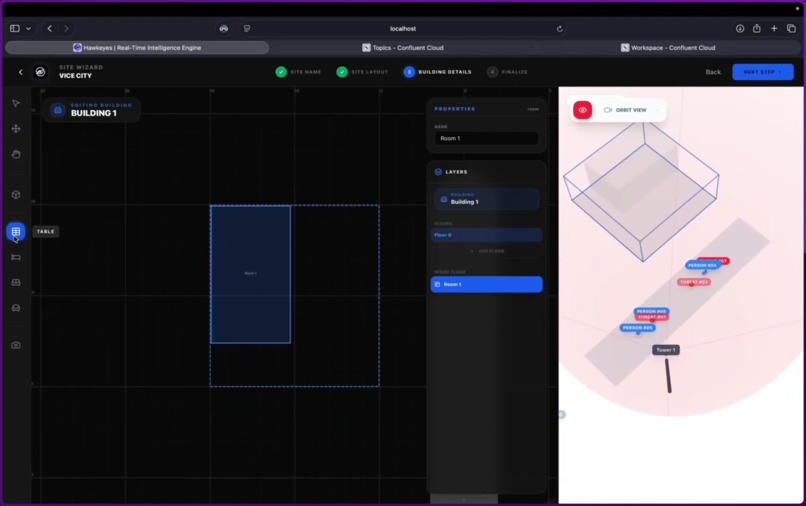
Task: Reload the localhost page
Action: click(560, 29)
